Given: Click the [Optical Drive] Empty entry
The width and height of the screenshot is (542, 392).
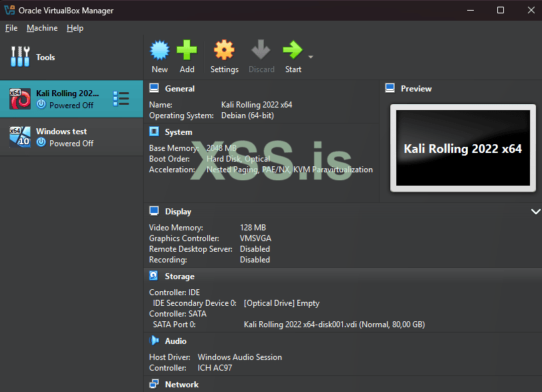Looking at the screenshot, I should (x=282, y=303).
